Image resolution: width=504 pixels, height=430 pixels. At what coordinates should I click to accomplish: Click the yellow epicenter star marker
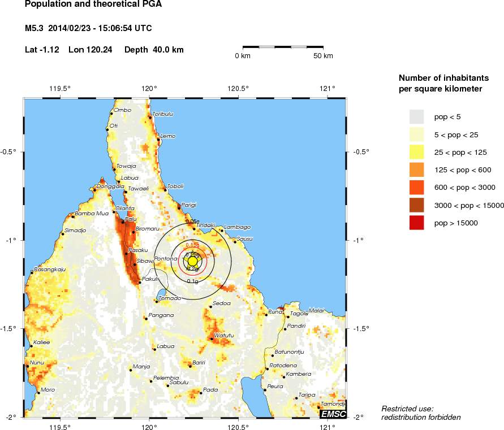point(193,261)
